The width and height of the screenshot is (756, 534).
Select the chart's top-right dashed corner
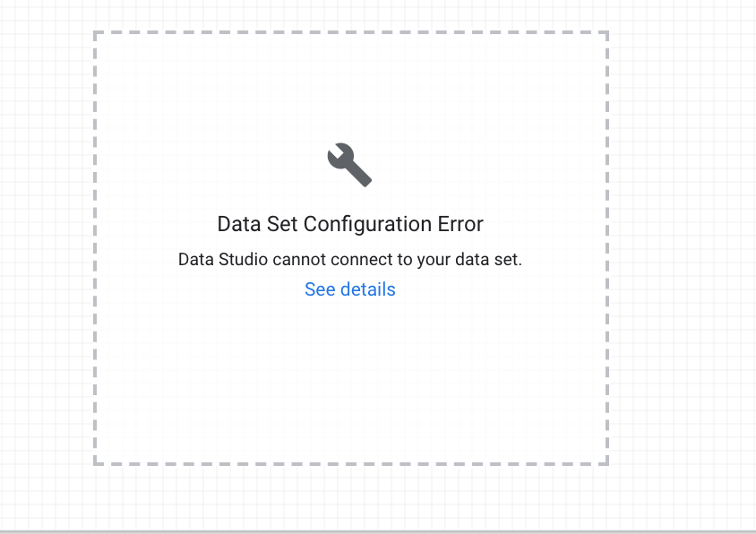pyautogui.click(x=607, y=33)
